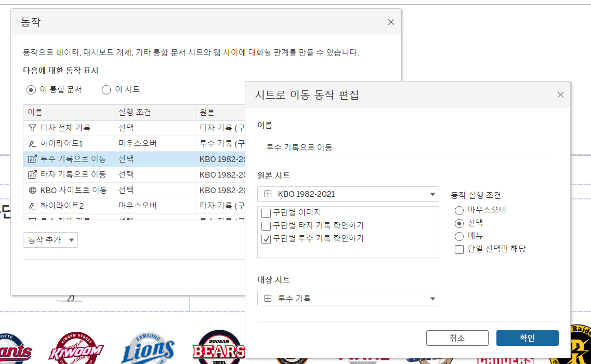Click source cell of 하이라이트1 row
The height and width of the screenshot is (364, 591).
click(x=220, y=143)
